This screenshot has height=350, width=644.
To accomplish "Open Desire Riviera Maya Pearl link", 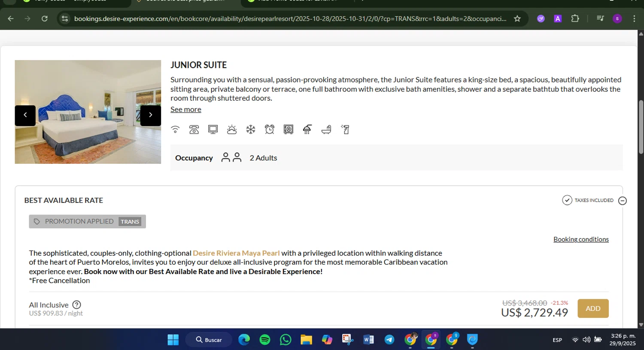I will point(236,253).
